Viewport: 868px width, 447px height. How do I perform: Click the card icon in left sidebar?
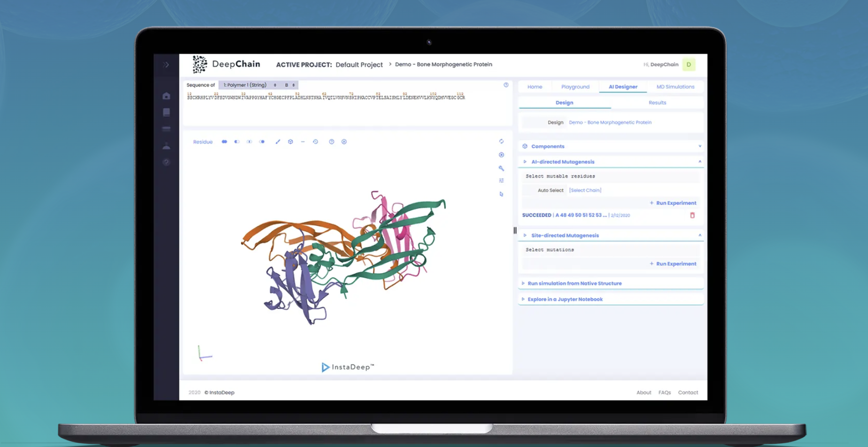(x=166, y=129)
